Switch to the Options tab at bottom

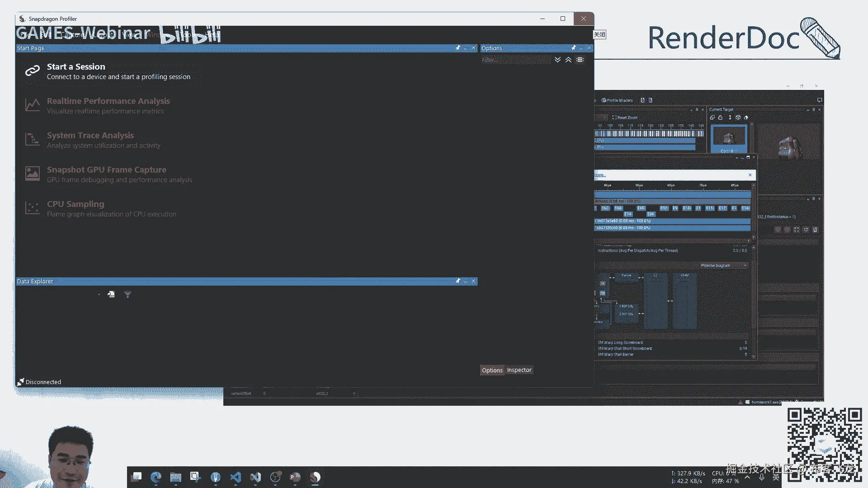click(492, 370)
